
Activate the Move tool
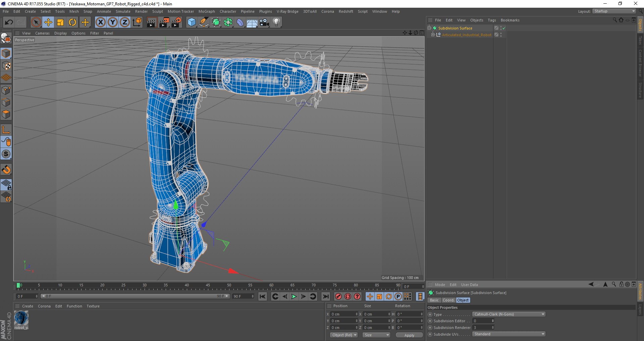point(48,22)
